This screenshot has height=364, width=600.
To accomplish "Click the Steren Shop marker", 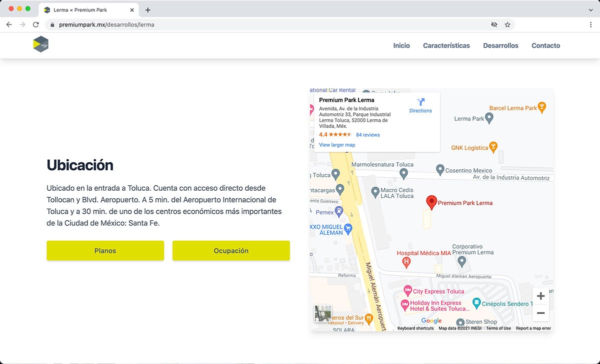I will tap(461, 322).
